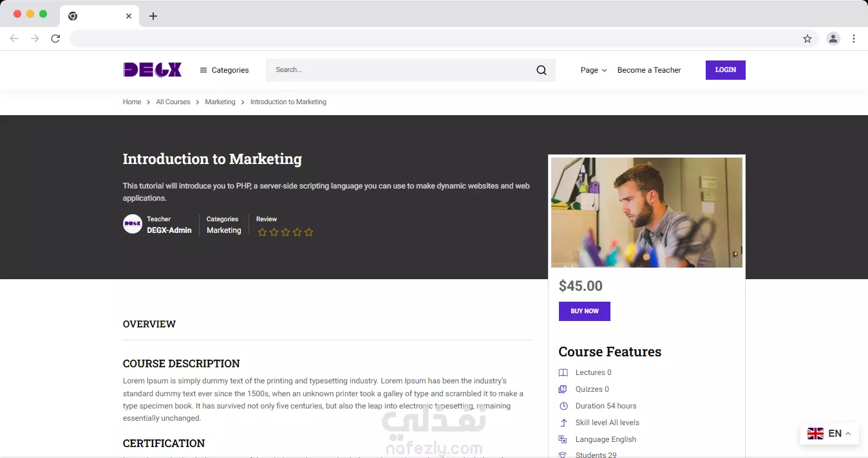Open the Marketing category link
868x458 pixels.
pos(224,230)
